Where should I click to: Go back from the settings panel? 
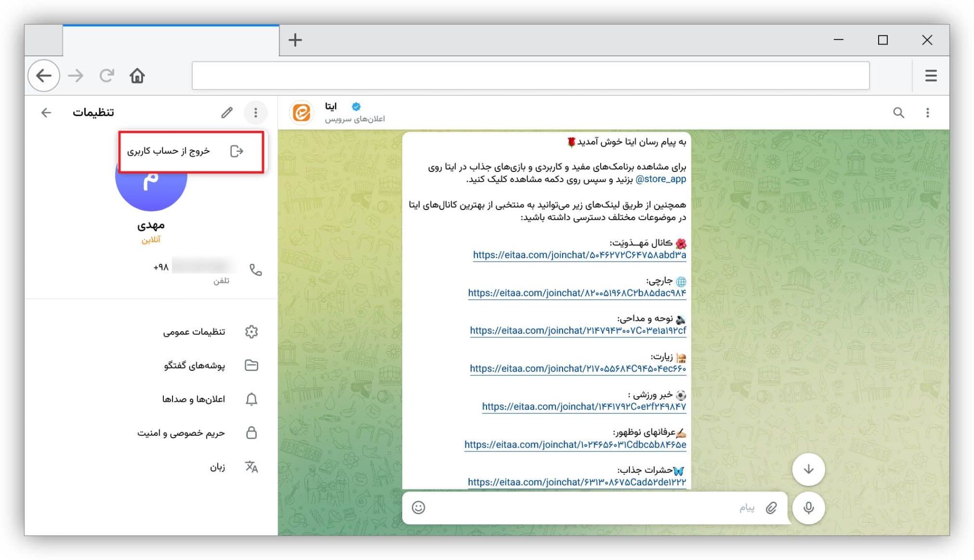pyautogui.click(x=46, y=113)
